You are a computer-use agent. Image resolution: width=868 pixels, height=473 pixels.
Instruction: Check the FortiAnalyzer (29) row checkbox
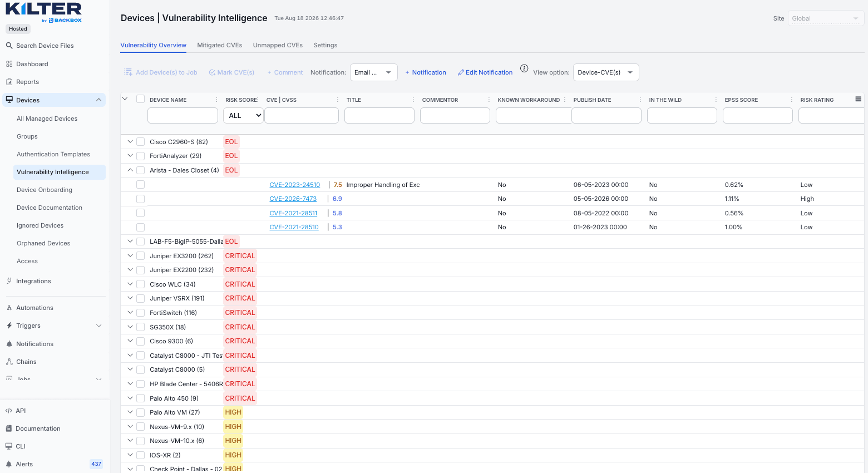[x=140, y=156]
